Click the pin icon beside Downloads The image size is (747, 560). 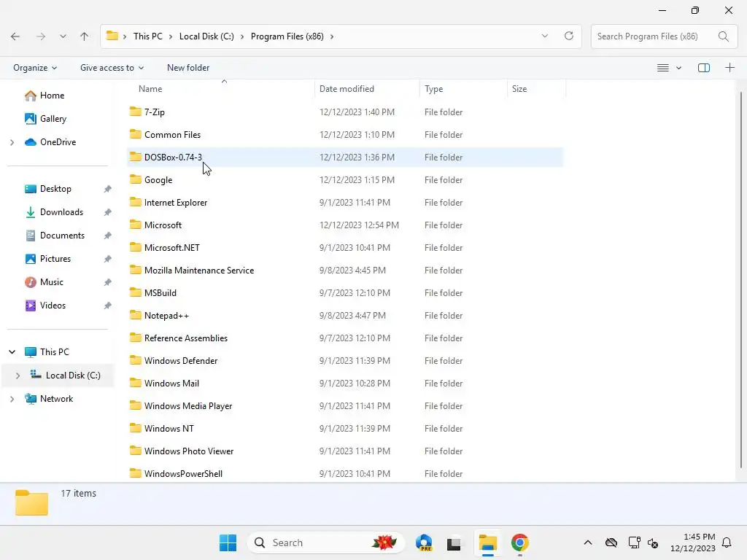tap(108, 212)
